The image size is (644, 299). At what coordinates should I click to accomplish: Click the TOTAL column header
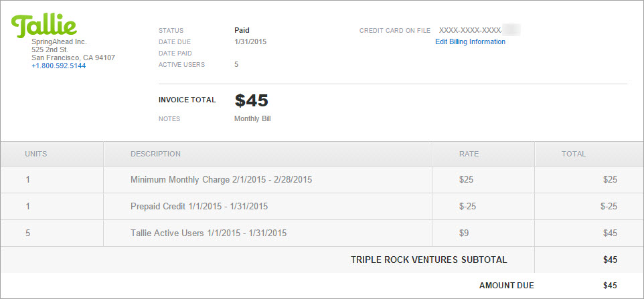pos(574,155)
